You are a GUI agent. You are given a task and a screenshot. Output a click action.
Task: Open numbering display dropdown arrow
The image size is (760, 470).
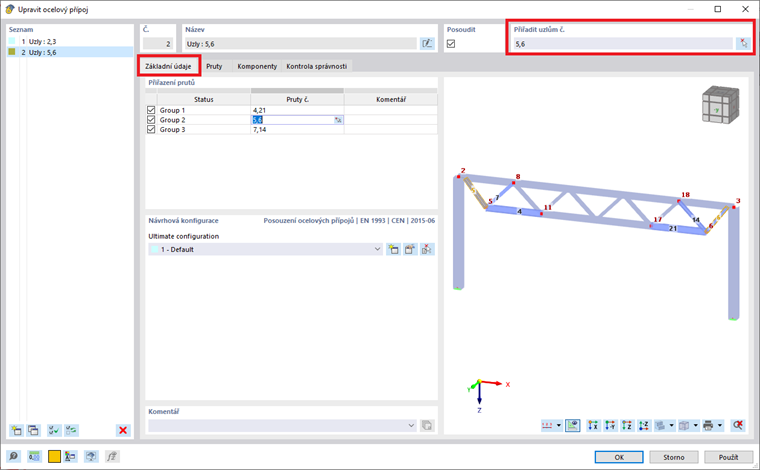coord(558,425)
